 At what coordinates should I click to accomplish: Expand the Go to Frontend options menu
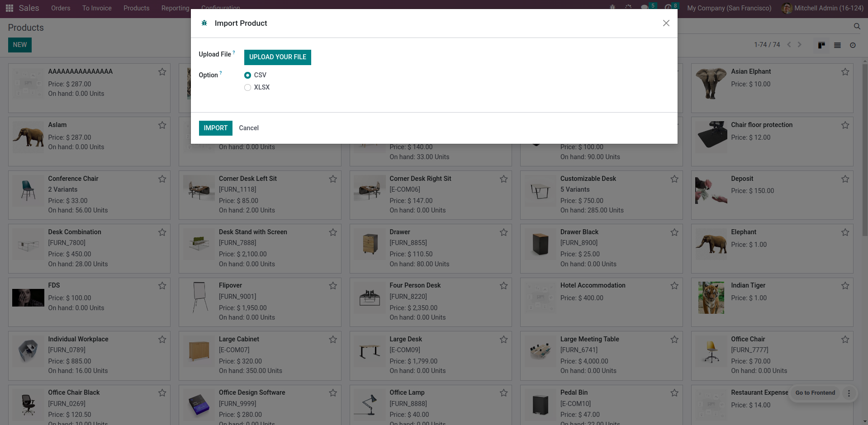pos(849,393)
